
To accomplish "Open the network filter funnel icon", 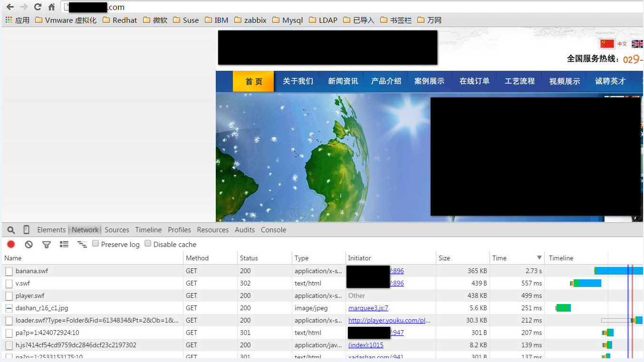I will 46,244.
